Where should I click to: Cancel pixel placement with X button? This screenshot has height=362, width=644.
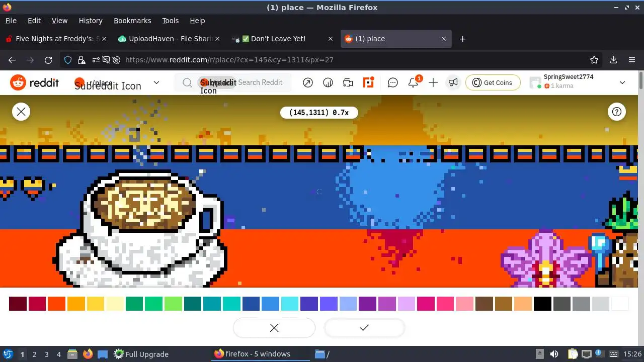274,328
